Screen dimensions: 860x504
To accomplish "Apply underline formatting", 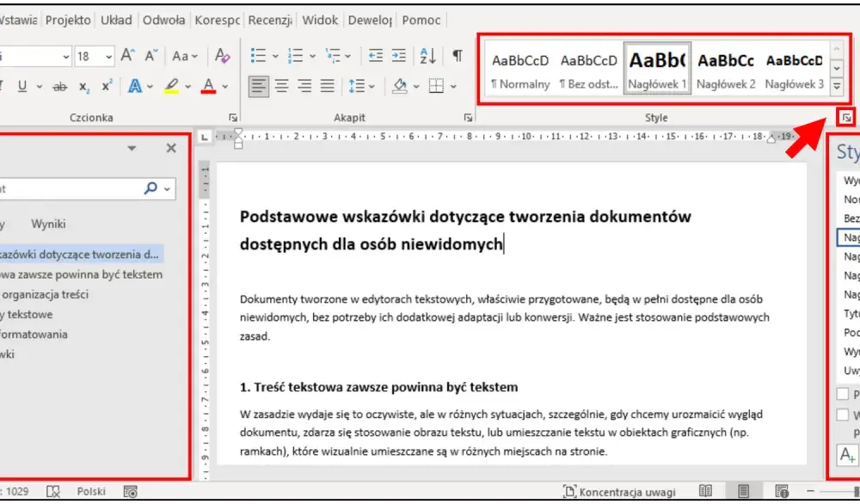I will pyautogui.click(x=22, y=87).
